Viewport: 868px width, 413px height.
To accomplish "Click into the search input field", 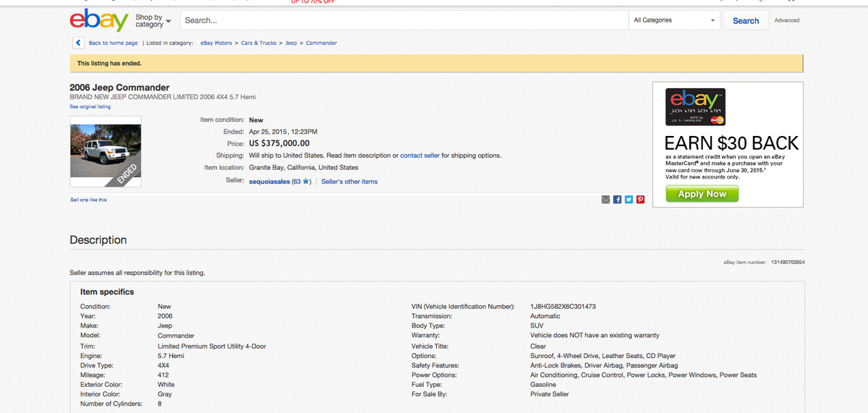I will [x=404, y=20].
